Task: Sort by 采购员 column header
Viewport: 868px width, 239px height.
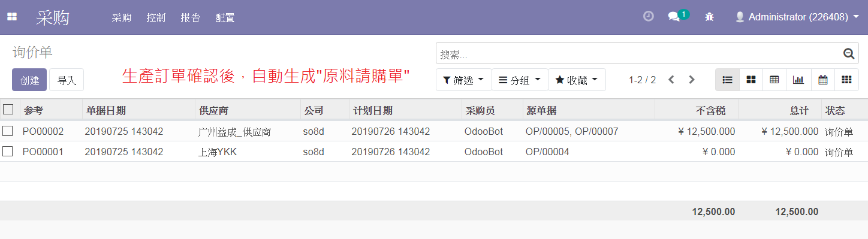Action: pyautogui.click(x=492, y=110)
